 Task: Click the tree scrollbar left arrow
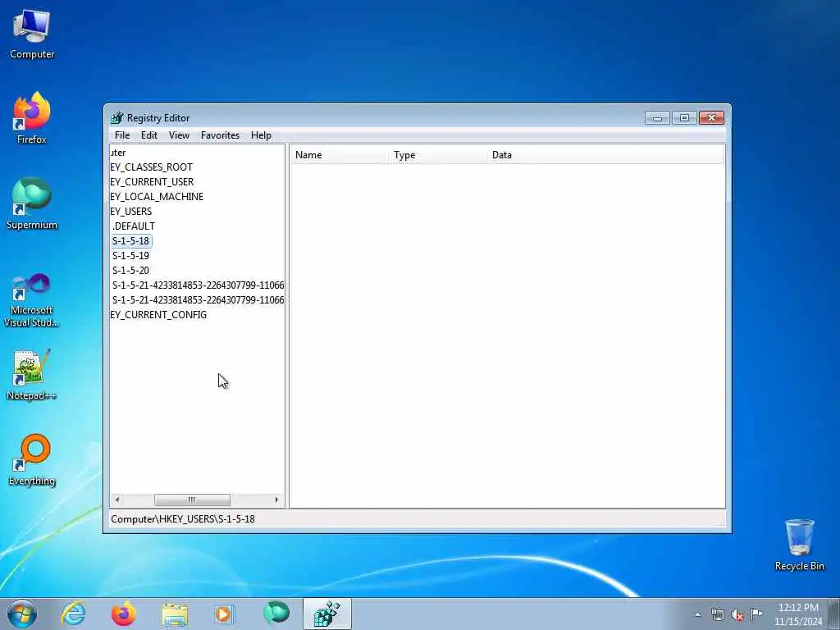[116, 500]
